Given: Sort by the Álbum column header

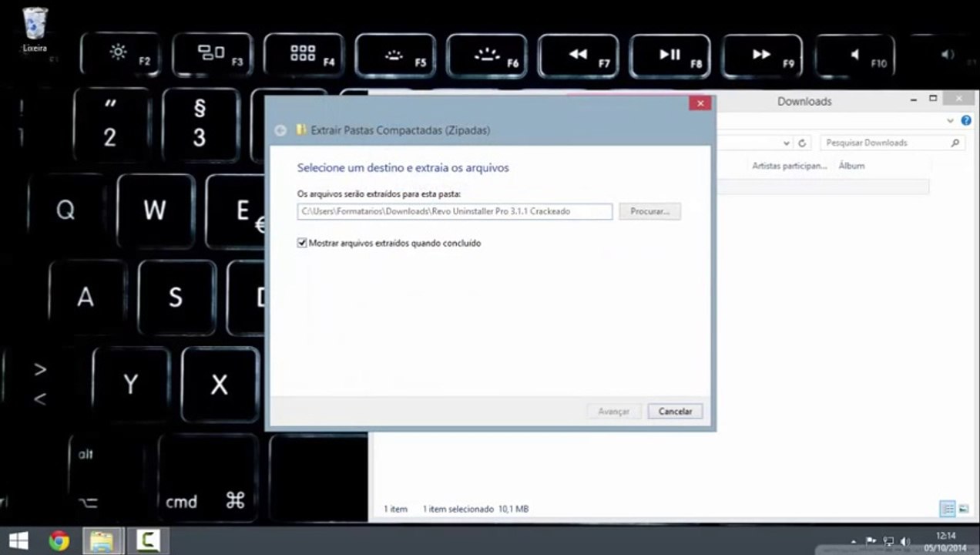Looking at the screenshot, I should pyautogui.click(x=851, y=166).
